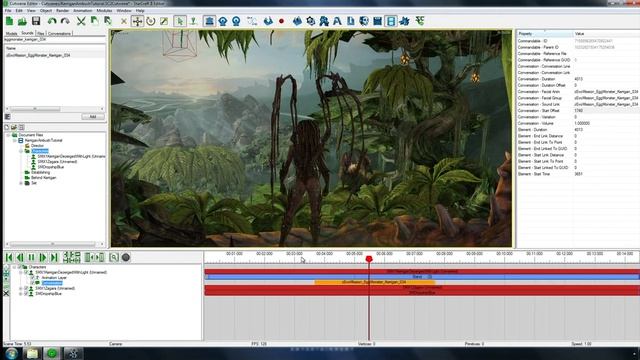
Task: Click the globe icon in the toolbar
Action: pyautogui.click(x=364, y=21)
